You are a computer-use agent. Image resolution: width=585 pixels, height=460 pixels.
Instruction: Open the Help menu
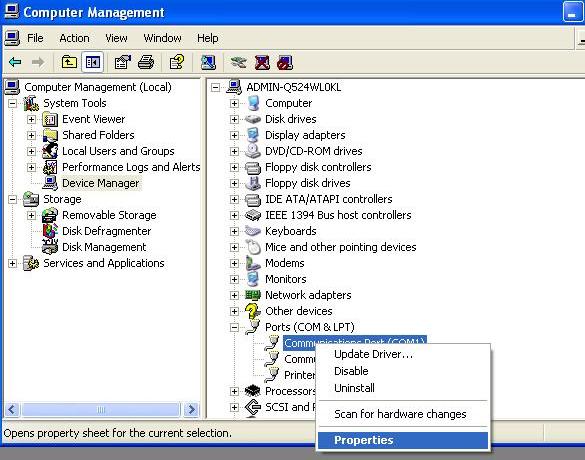(208, 38)
